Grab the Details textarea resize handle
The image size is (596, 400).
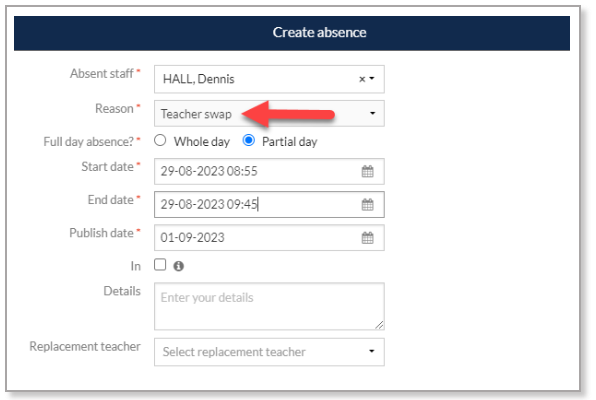tap(379, 325)
